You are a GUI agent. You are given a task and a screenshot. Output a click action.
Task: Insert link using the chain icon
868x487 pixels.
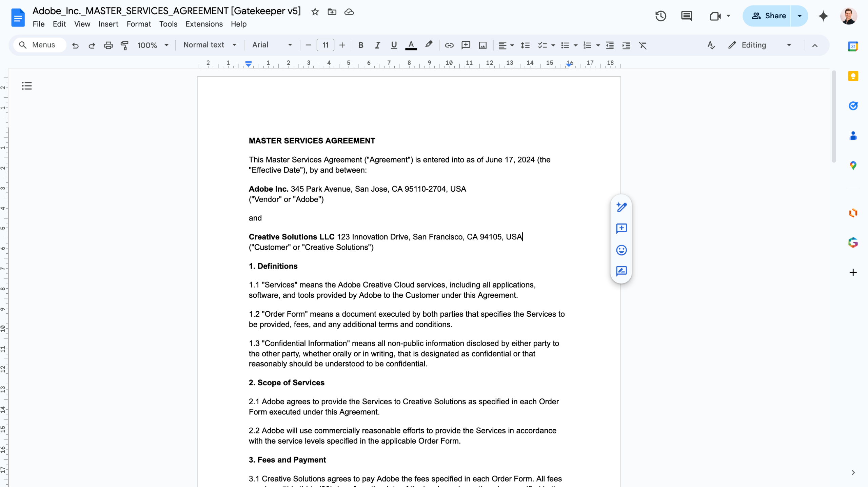tap(449, 45)
